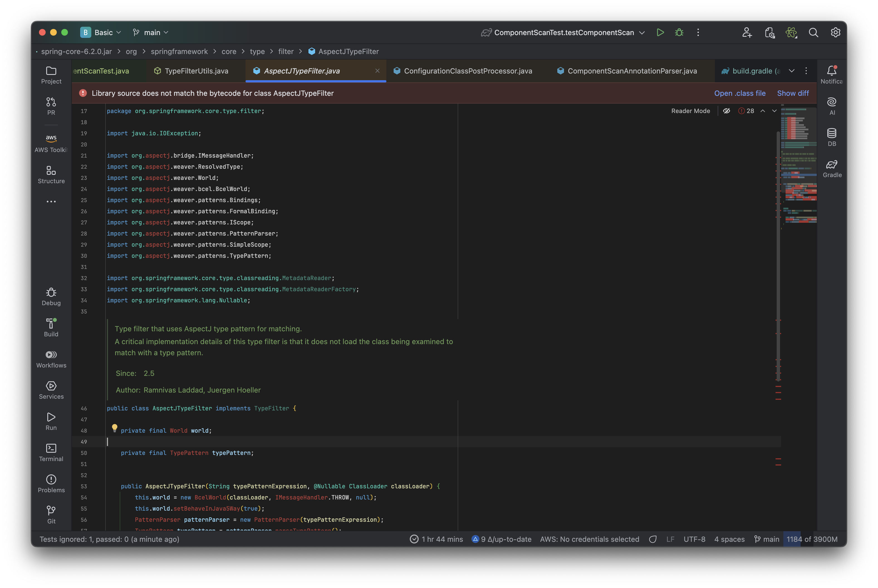Expand the hidden editor tabs list chevron
Screen dimensions: 878x588
[x=791, y=71]
